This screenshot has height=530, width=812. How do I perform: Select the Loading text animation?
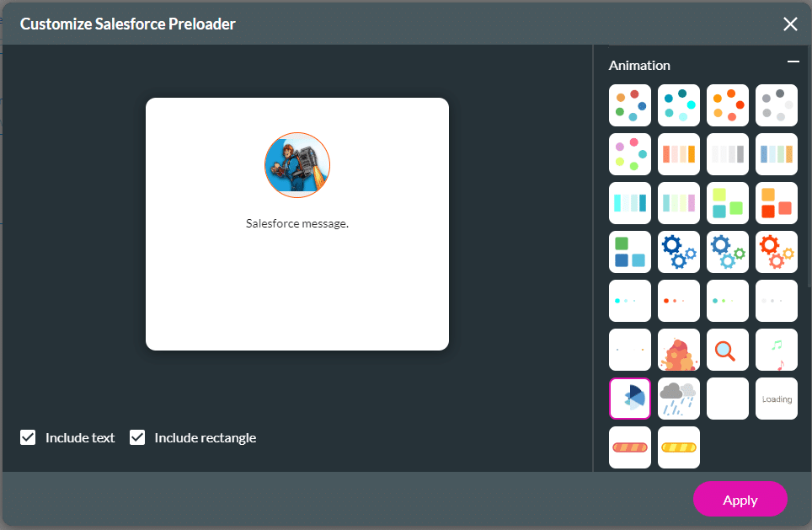(x=777, y=399)
